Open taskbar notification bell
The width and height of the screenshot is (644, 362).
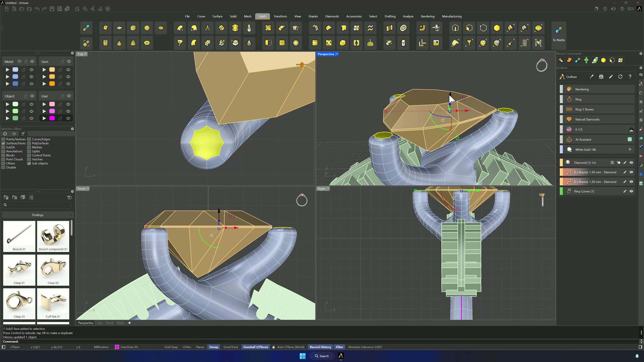coord(637,356)
